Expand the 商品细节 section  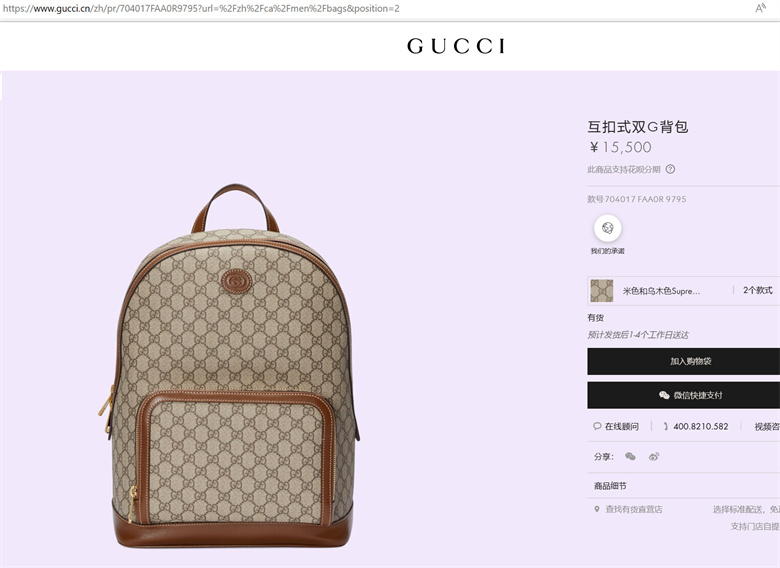(683, 486)
